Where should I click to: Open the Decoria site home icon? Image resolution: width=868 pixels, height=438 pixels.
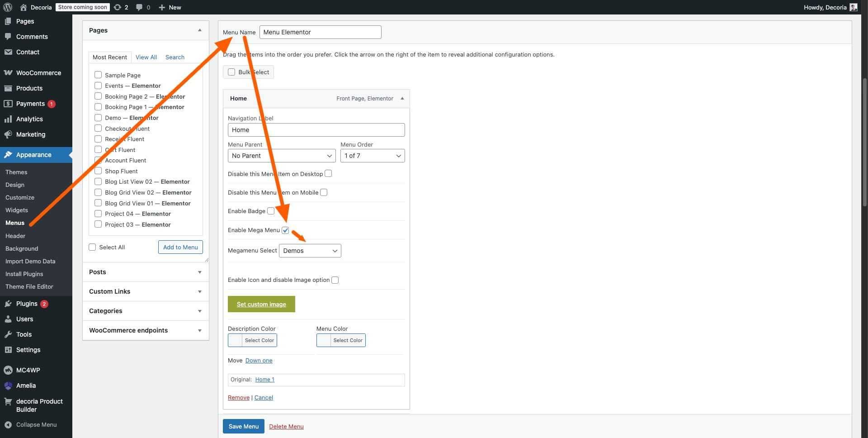tap(24, 7)
